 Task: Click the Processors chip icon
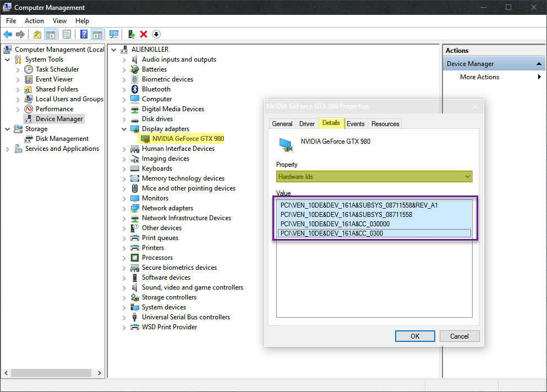point(135,258)
